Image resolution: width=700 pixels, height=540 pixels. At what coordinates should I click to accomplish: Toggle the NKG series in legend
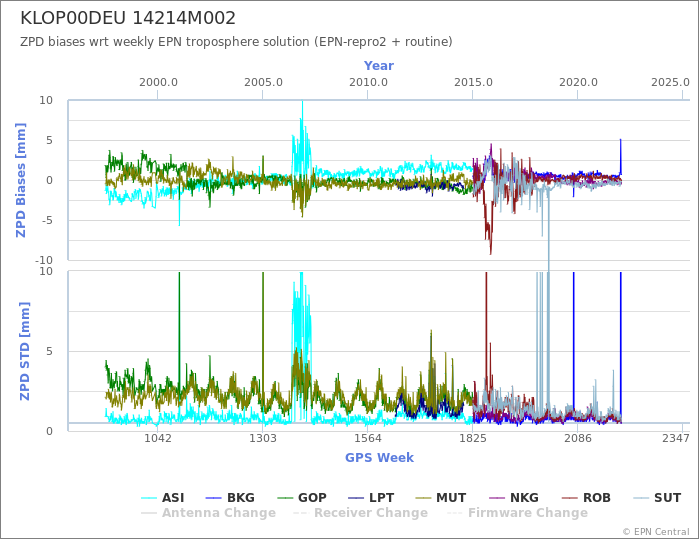coord(514,498)
